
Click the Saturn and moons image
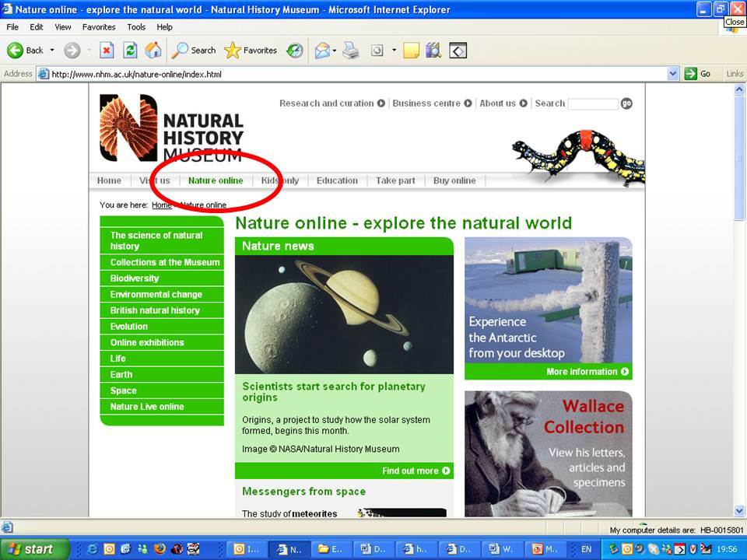coord(344,314)
